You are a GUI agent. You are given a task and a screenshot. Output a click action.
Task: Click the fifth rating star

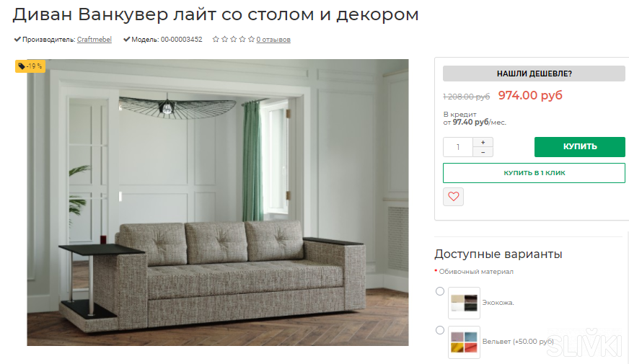251,40
